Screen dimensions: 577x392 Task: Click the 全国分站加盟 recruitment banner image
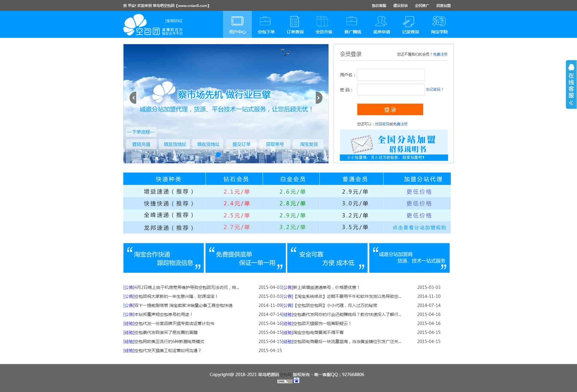[x=394, y=145]
